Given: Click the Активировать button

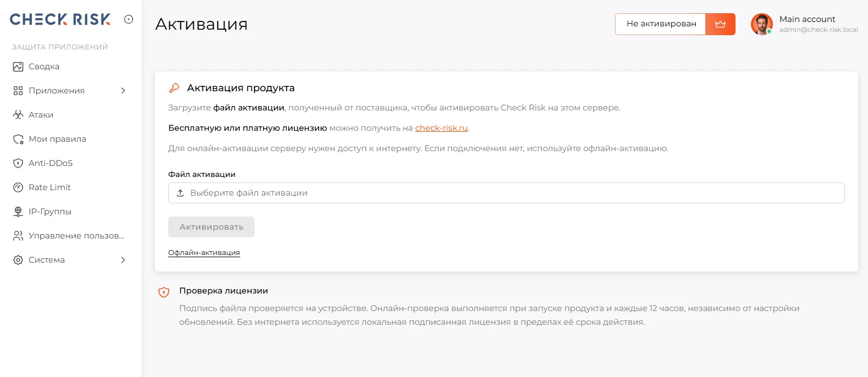Looking at the screenshot, I should (211, 227).
